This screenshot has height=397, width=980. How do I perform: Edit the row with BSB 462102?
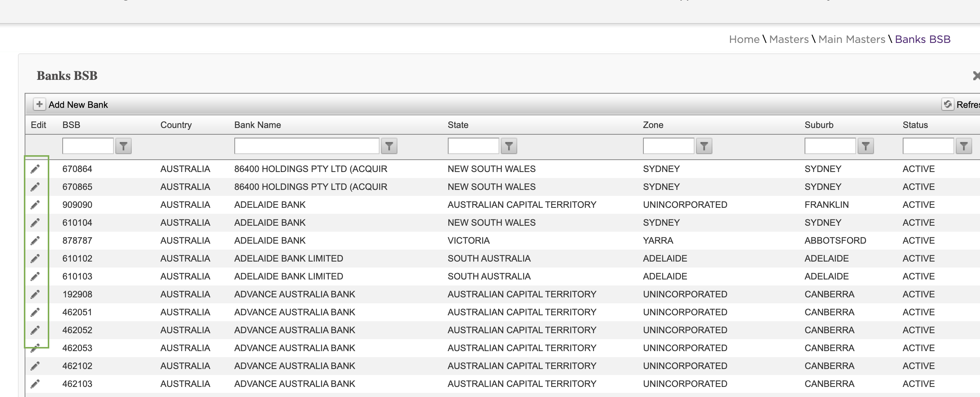(x=35, y=365)
